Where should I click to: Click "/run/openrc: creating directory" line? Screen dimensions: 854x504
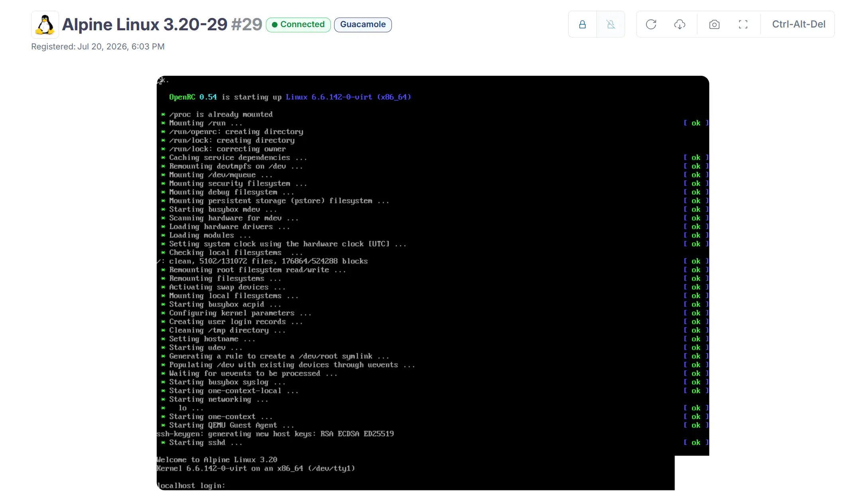236,132
